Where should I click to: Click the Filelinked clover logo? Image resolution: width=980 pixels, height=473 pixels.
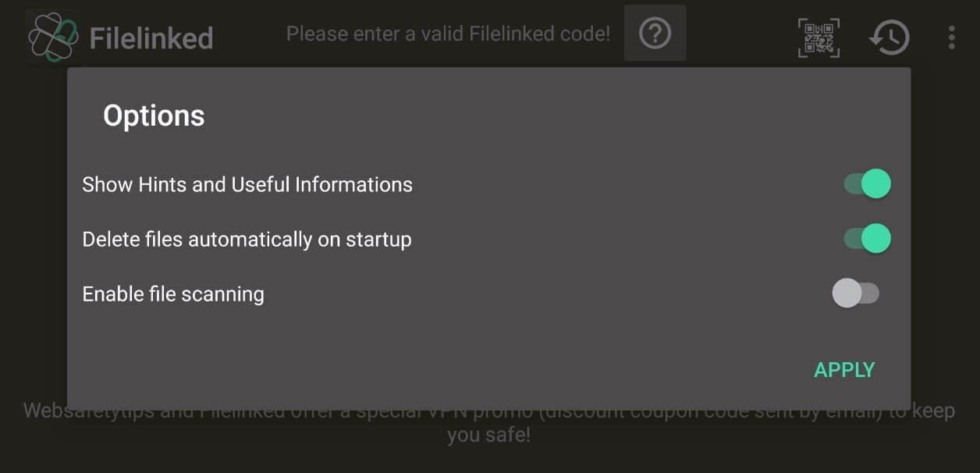click(53, 36)
